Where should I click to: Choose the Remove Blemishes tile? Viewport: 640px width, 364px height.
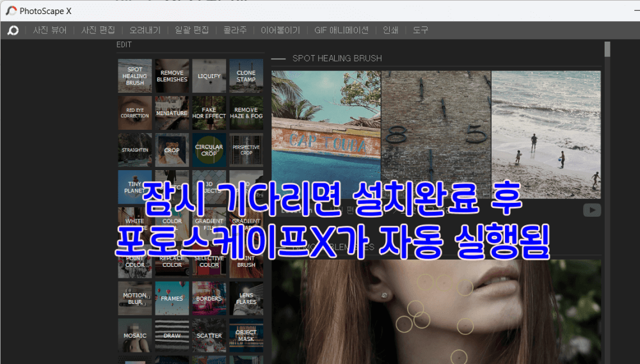click(x=172, y=76)
